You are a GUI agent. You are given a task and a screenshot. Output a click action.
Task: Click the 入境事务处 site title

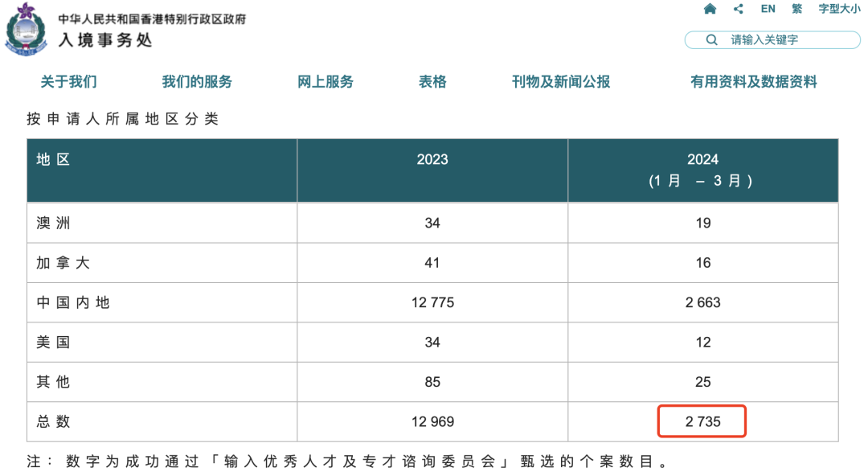tap(105, 40)
